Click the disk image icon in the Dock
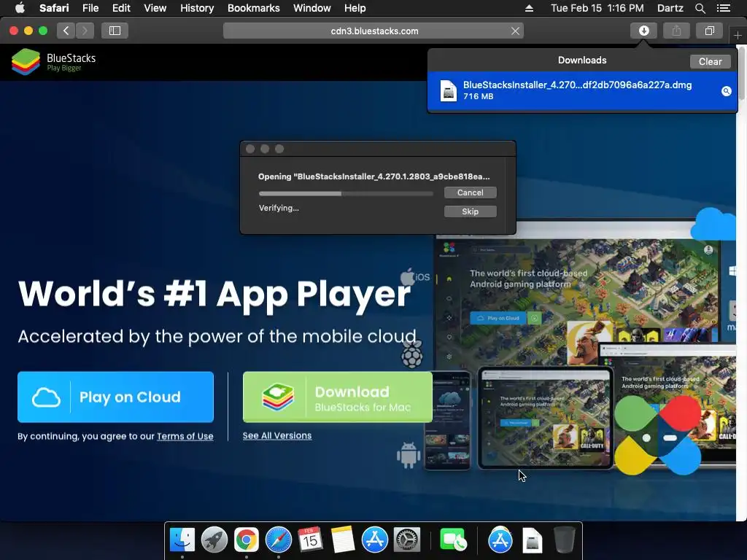This screenshot has width=747, height=560. coord(532,540)
